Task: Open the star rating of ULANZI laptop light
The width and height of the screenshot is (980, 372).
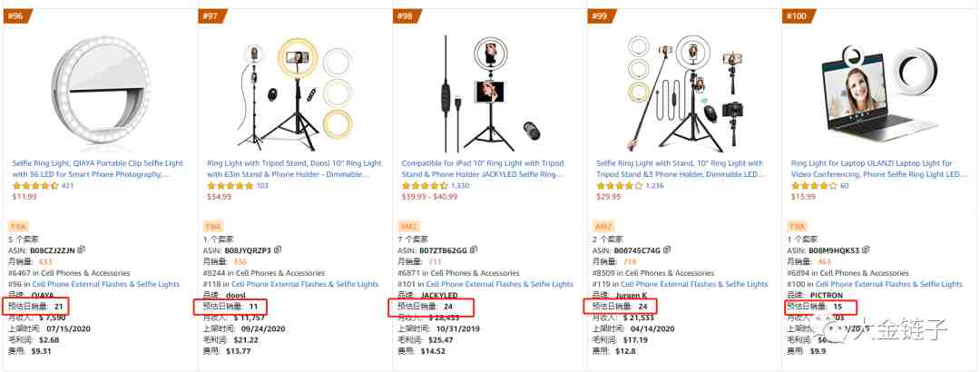Action: pyautogui.click(x=814, y=186)
